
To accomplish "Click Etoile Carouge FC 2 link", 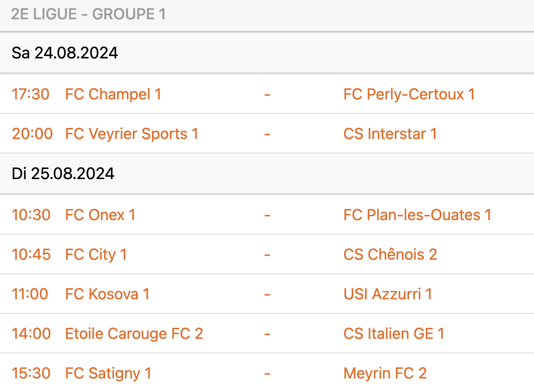I will click(x=134, y=334).
